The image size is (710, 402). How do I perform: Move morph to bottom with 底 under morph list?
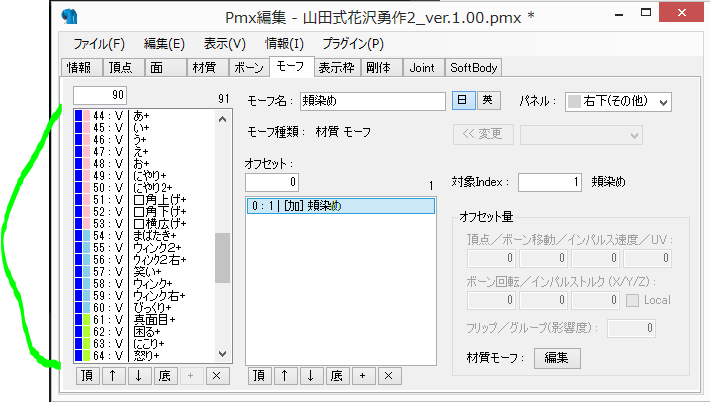(165, 376)
